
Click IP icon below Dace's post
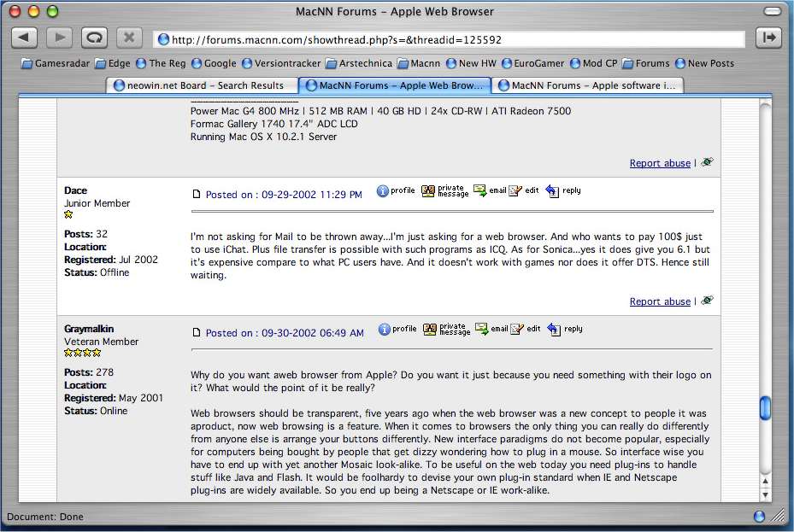[x=707, y=301]
